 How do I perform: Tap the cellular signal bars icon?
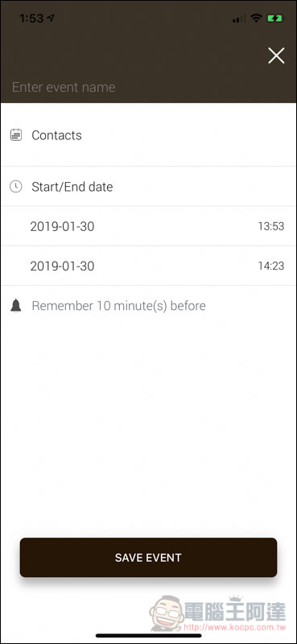[x=239, y=19]
